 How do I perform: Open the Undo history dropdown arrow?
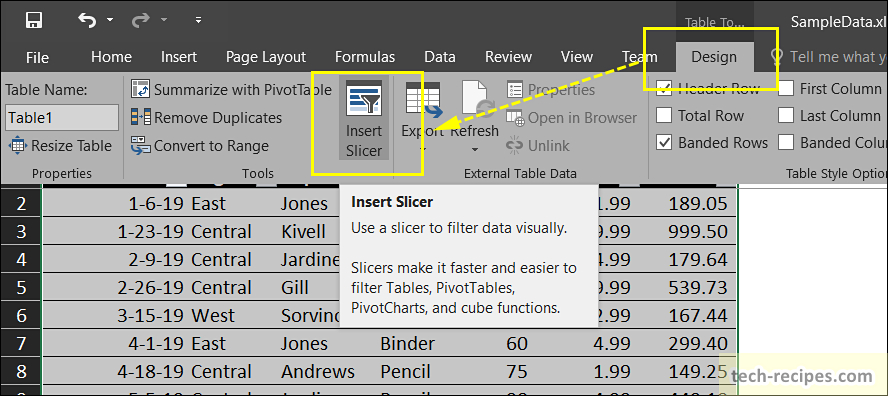pos(109,20)
